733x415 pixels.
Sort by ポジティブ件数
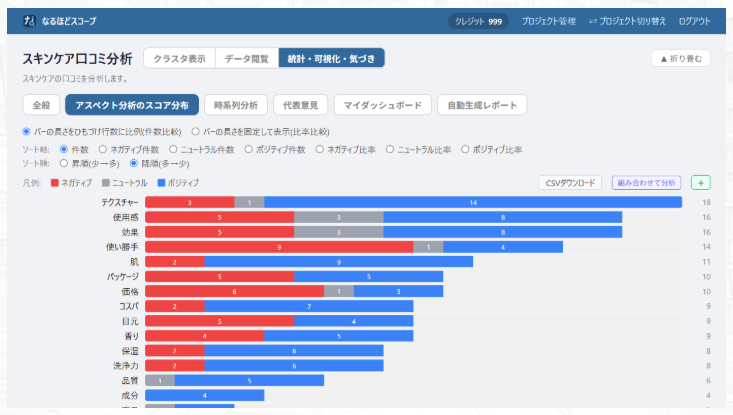(x=249, y=150)
